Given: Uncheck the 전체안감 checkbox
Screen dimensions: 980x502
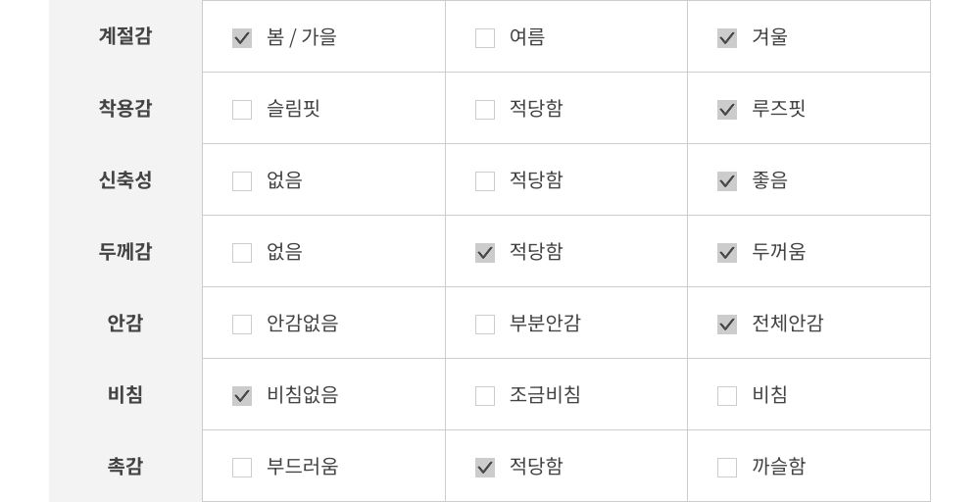Looking at the screenshot, I should click(x=727, y=325).
